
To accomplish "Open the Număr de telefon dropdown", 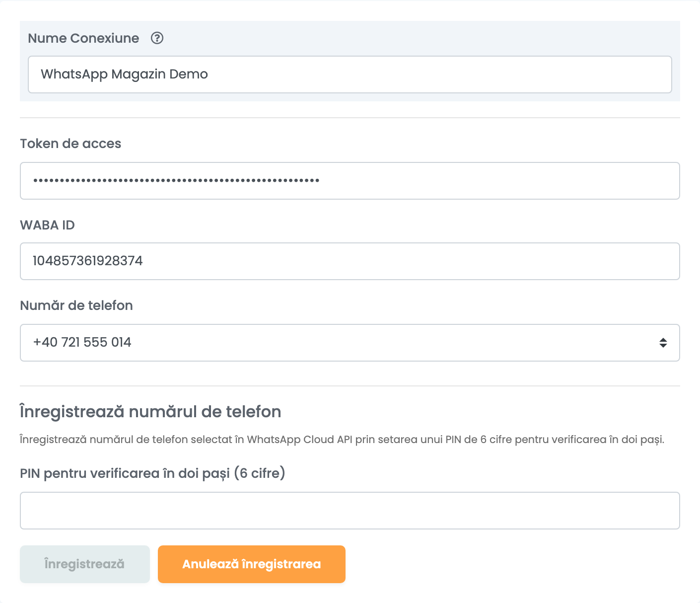I will (x=350, y=343).
